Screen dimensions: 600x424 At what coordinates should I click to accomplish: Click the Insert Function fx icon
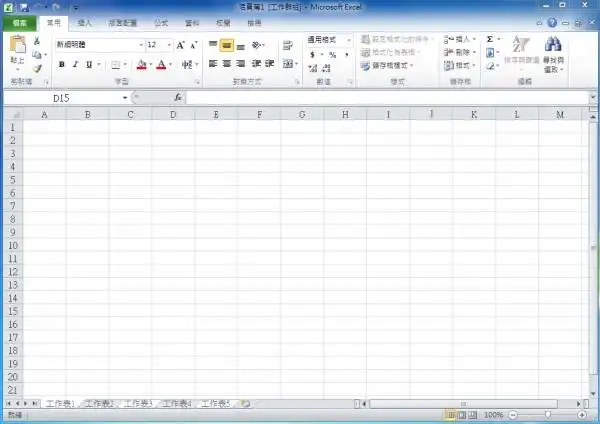[x=178, y=98]
